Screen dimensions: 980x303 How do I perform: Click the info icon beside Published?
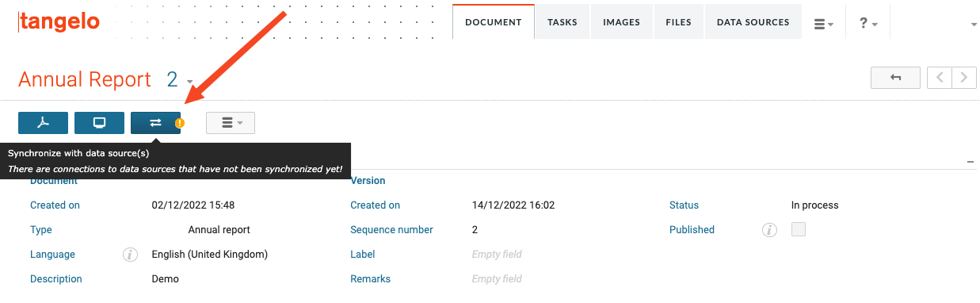(x=768, y=230)
